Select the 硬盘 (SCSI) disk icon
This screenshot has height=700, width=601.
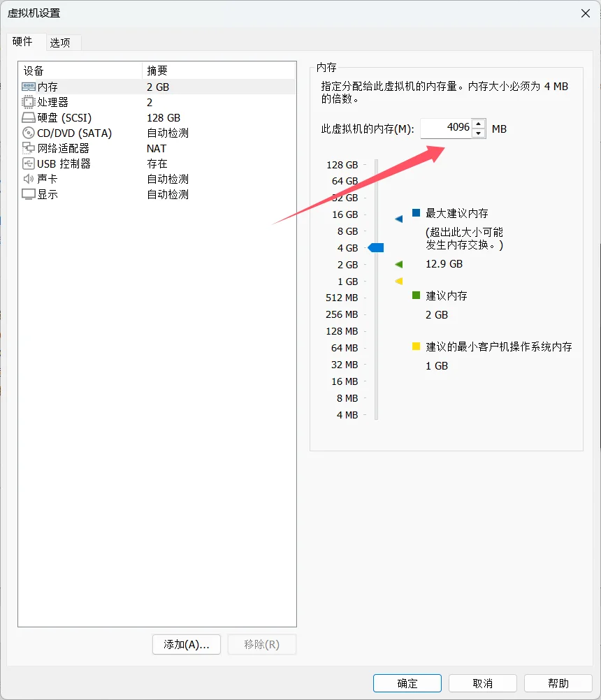29,118
